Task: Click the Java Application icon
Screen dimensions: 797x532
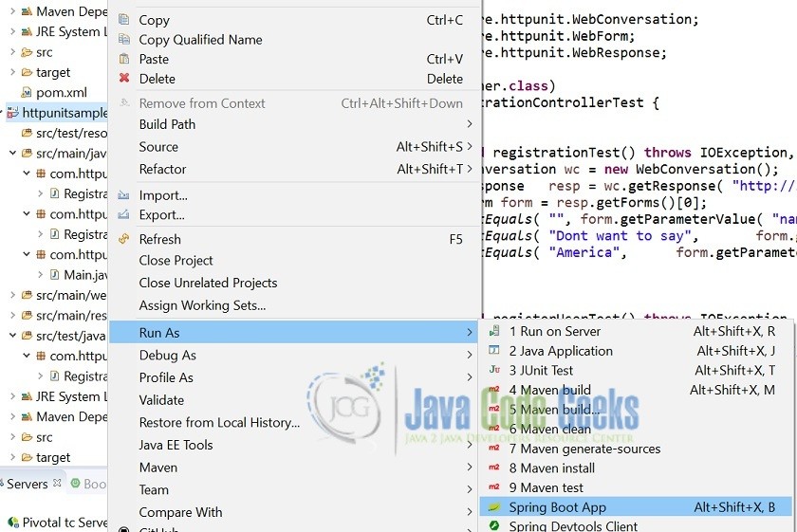Action: tap(494, 351)
